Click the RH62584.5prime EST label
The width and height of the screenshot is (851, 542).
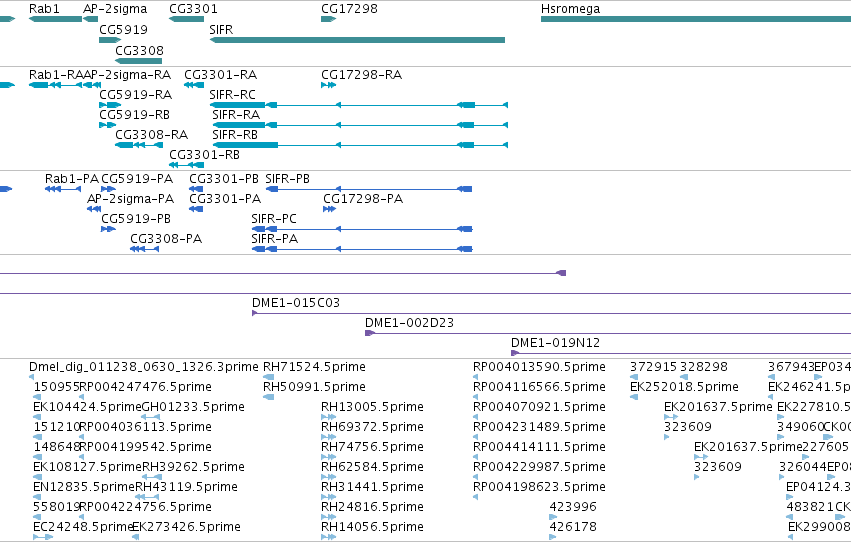[372, 467]
